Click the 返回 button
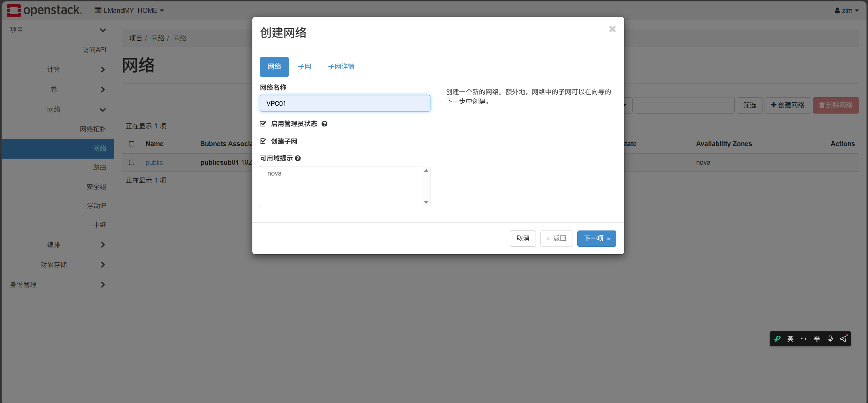Image resolution: width=868 pixels, height=403 pixels. coord(556,239)
